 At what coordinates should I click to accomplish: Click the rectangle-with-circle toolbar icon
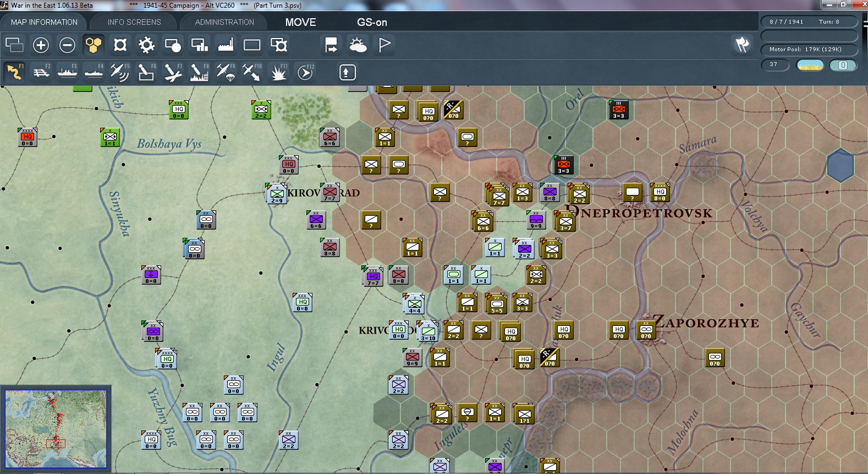click(x=173, y=45)
